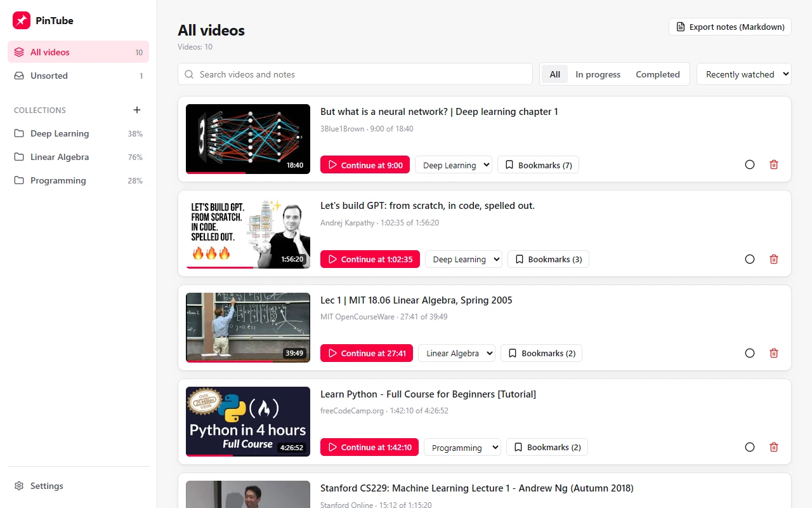Screen dimensions: 812x508
Task: Click the All videos stack icon
Action: [x=19, y=52]
